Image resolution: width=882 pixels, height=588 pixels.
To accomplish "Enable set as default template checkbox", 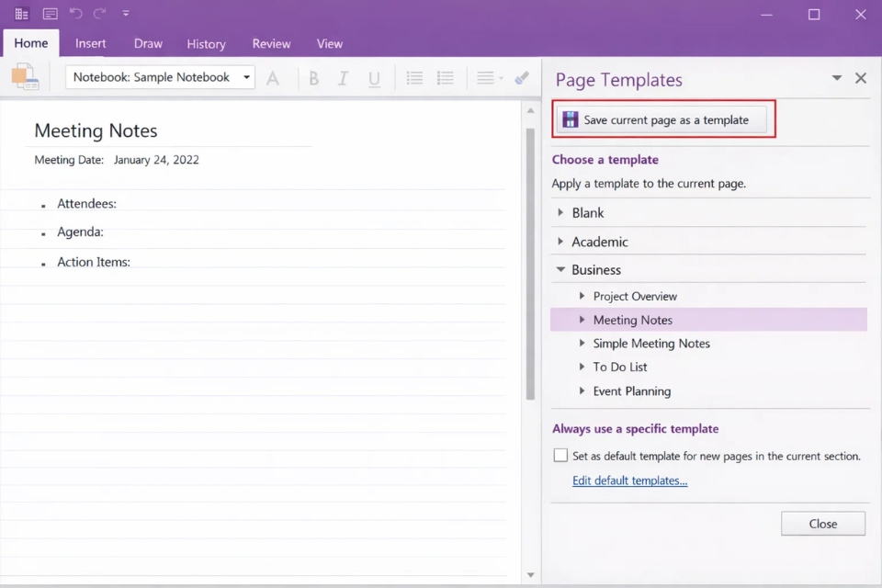I will tap(560, 454).
